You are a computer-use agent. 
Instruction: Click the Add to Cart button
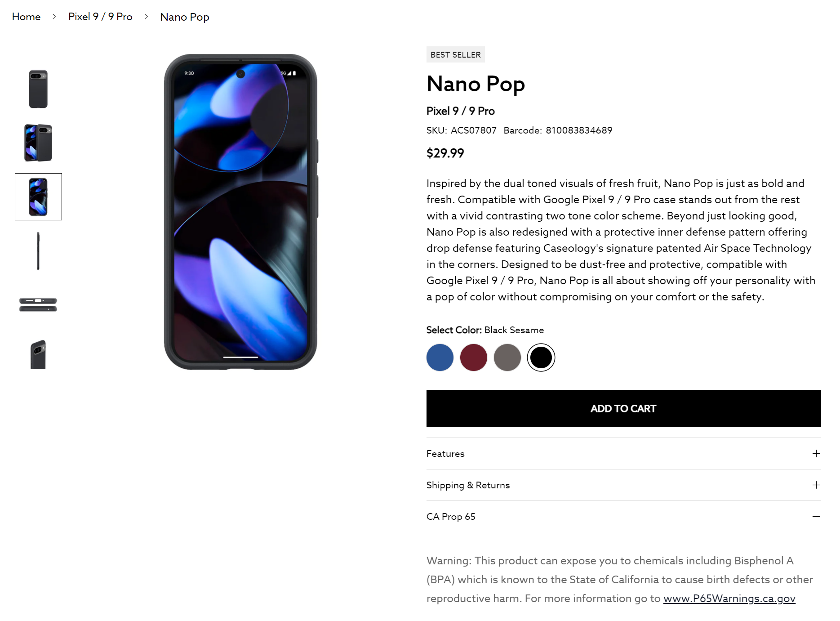pyautogui.click(x=623, y=408)
